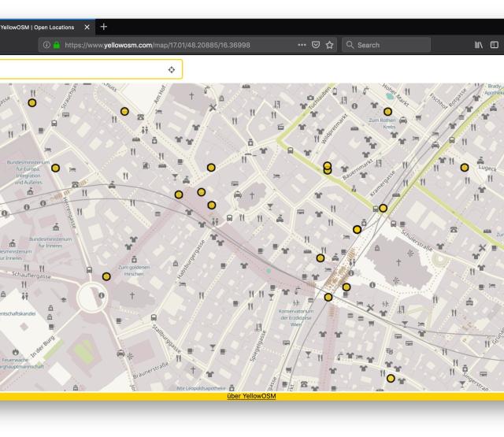Image resolution: width=504 pixels, height=437 pixels.
Task: Click the Habsburgergasse street label
Action: click(x=191, y=259)
